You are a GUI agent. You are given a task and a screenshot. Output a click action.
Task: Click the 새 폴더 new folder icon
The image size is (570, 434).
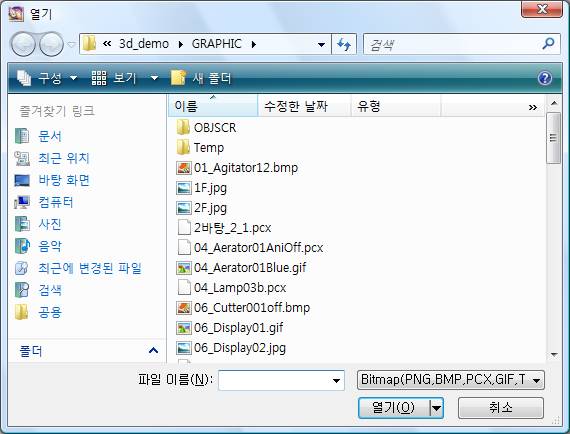coord(178,78)
